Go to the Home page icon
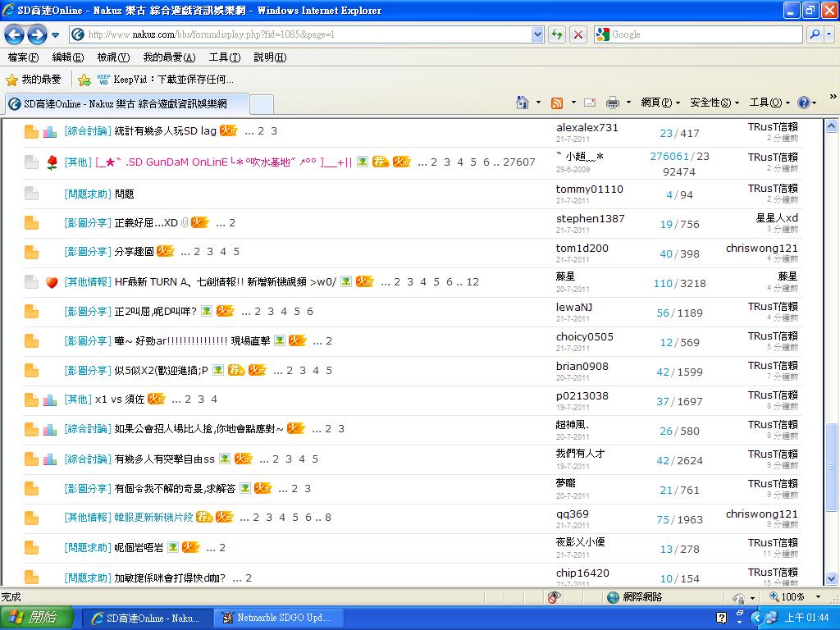840x630 pixels. [523, 103]
